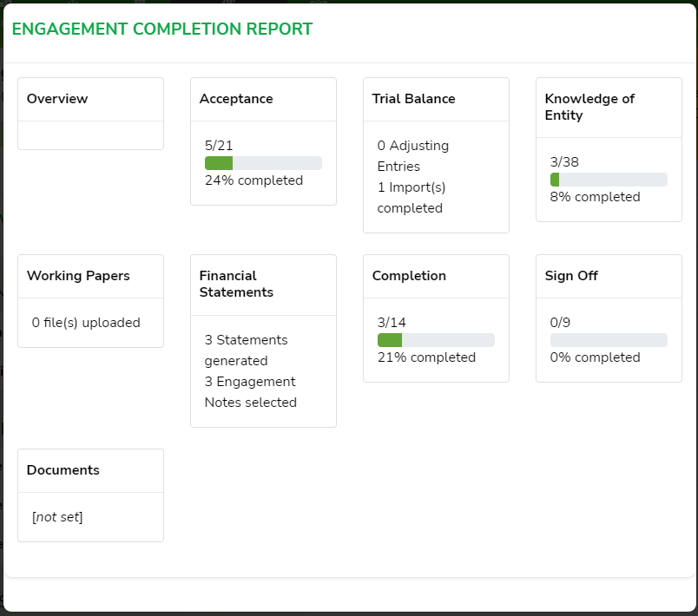Click '1 Import(s) completed' text
Image resolution: width=698 pixels, height=616 pixels.
pos(412,198)
